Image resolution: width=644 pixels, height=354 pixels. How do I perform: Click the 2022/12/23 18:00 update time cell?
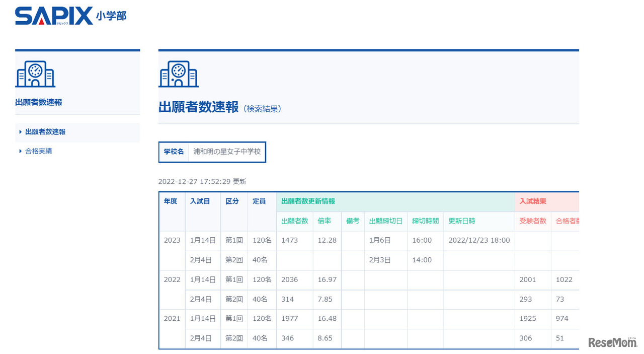(x=479, y=240)
